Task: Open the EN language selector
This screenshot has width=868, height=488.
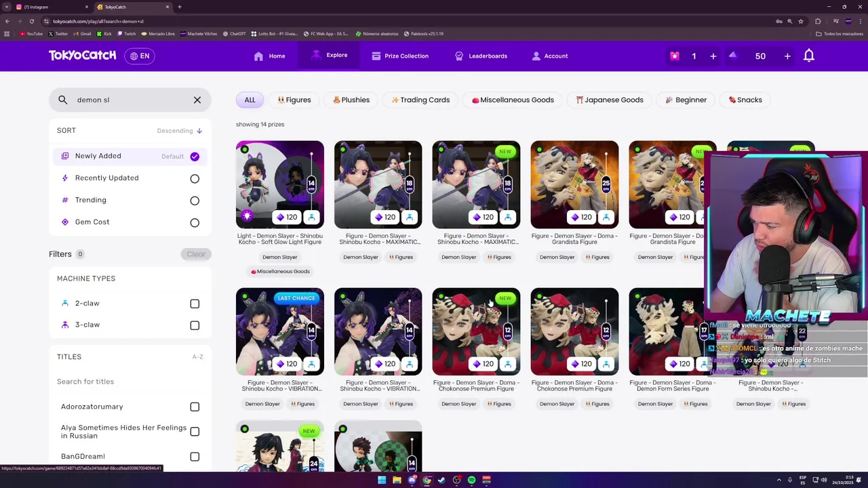Action: coord(140,56)
